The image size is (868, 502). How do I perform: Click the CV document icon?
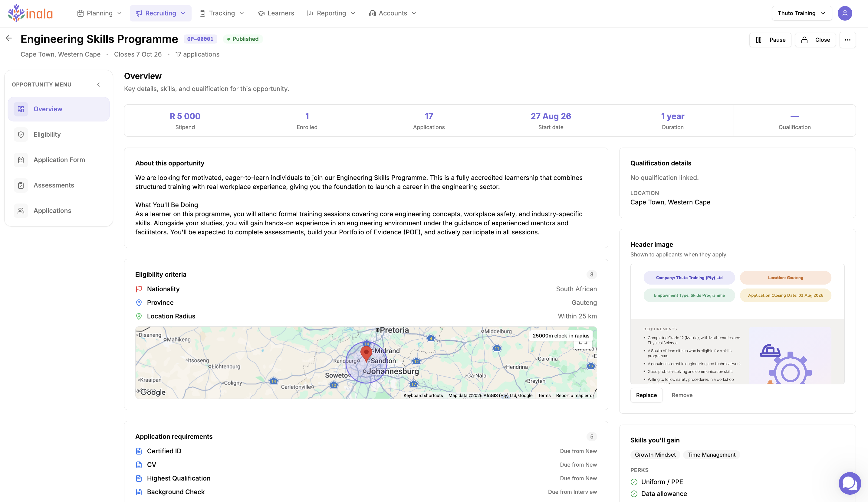click(139, 465)
